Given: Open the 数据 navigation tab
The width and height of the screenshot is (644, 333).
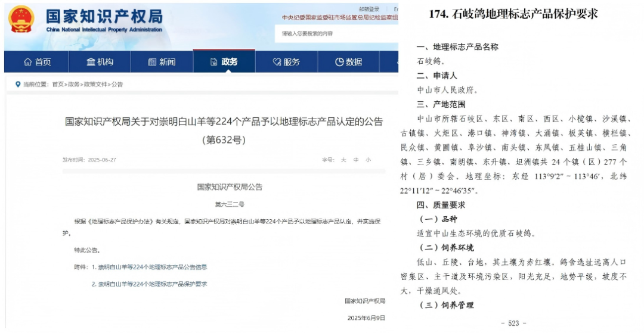Looking at the screenshot, I should pos(348,62).
